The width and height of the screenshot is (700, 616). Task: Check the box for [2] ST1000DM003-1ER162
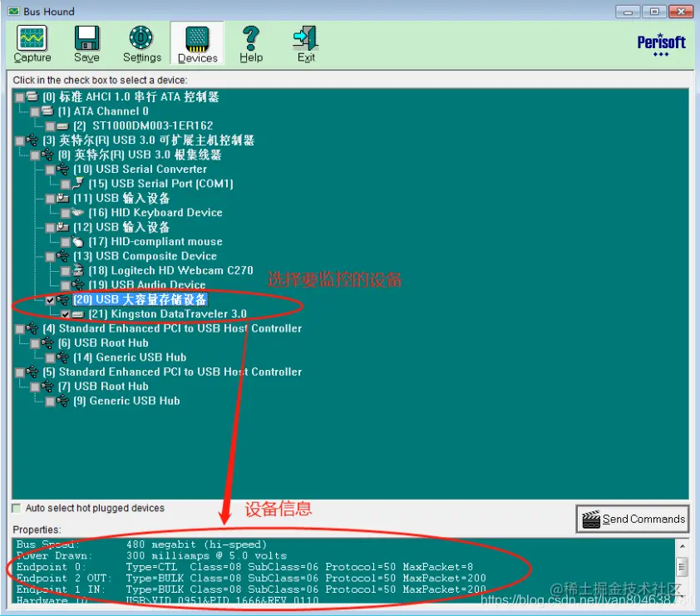coord(50,126)
